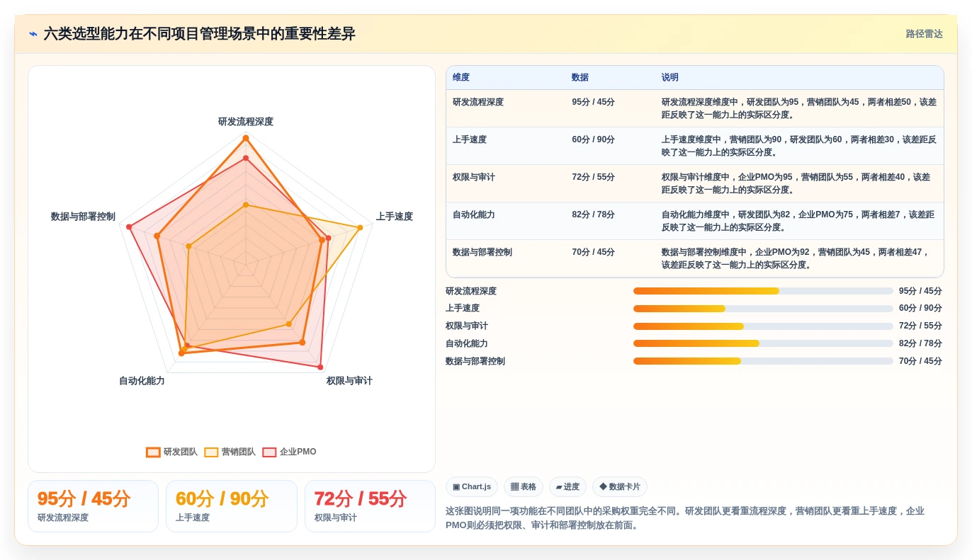Image resolution: width=972 pixels, height=560 pixels.
Task: Click the summary paragraph starting 这张图说明
Action: click(685, 518)
